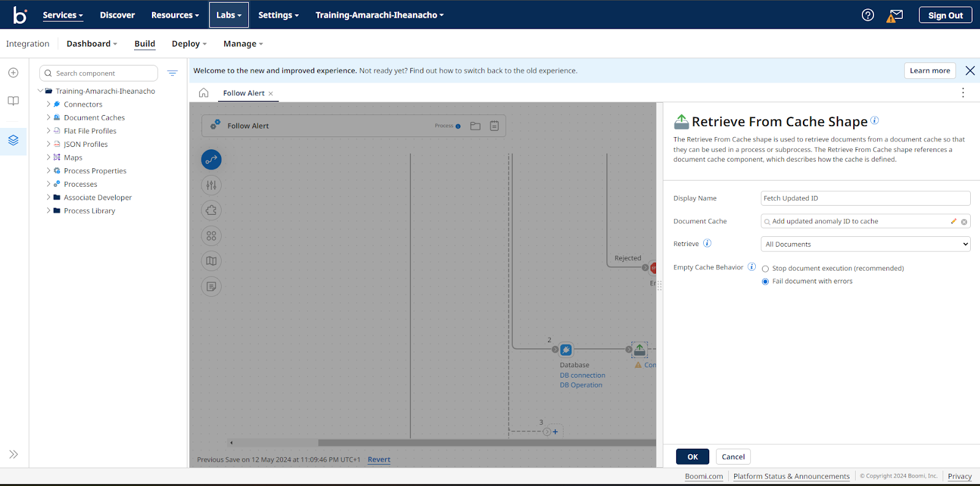Screen dimensions: 980x486
Task: Select the Database connector shape on canvas
Action: (566, 350)
